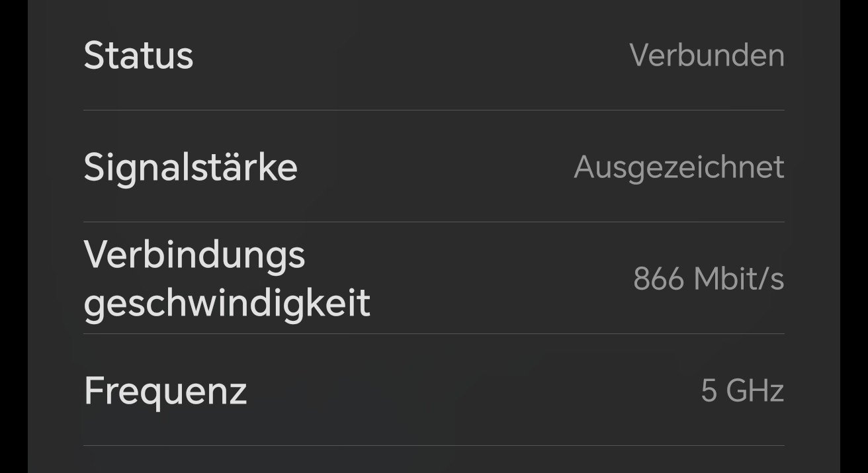Tap the Signalstärke label

pyautogui.click(x=191, y=167)
